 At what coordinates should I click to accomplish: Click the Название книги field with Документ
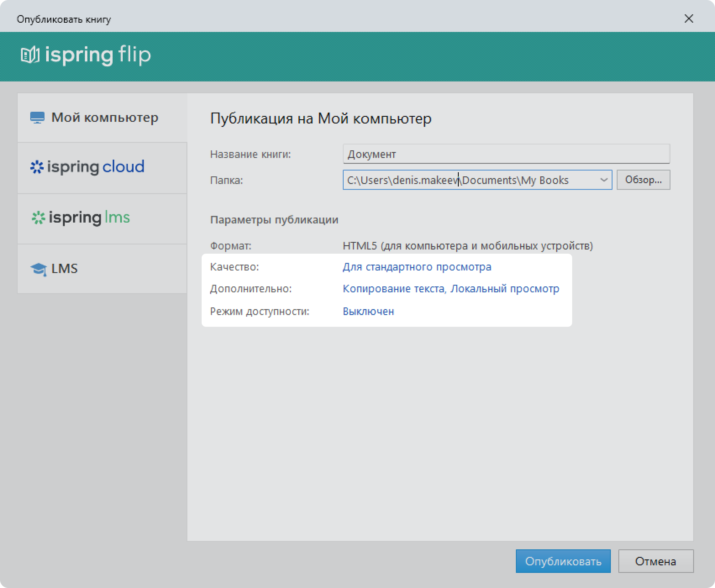[506, 154]
